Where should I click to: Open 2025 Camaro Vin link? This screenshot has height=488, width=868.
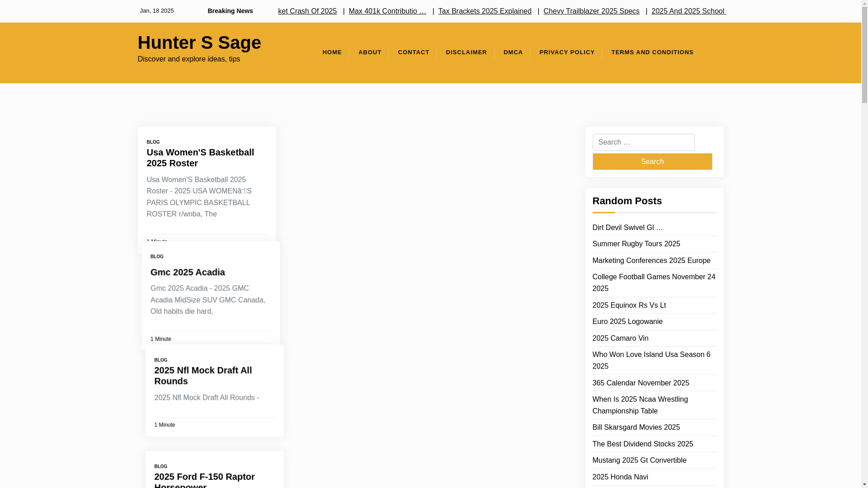620,338
